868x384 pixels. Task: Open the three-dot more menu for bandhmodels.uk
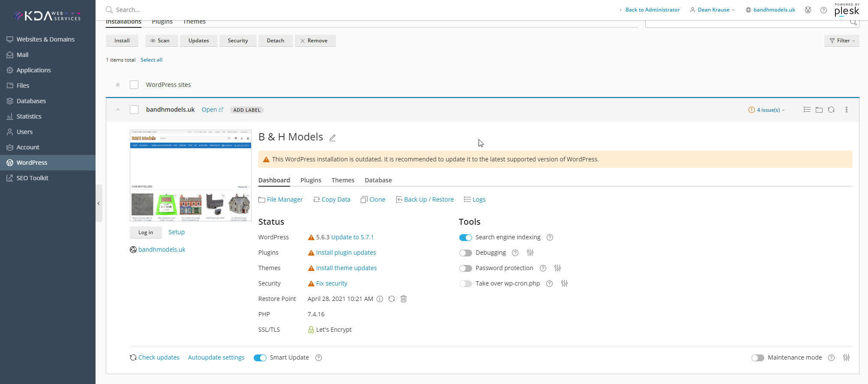point(847,110)
